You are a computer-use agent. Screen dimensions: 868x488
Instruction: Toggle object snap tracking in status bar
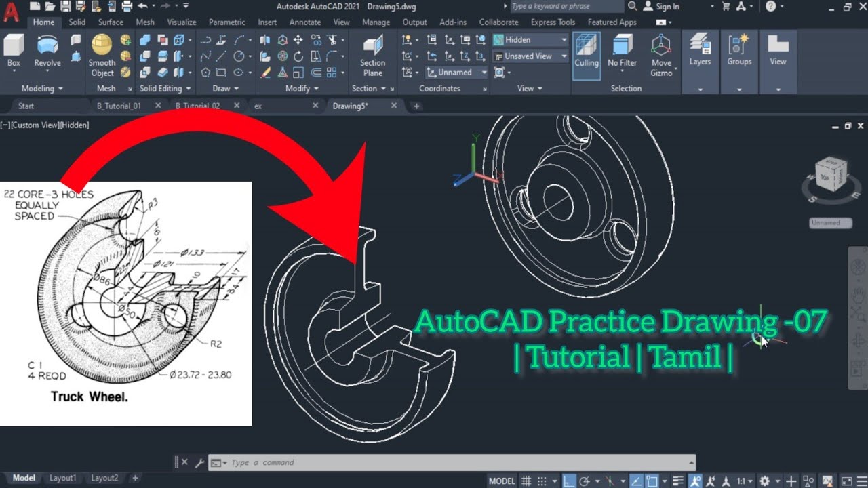(636, 481)
